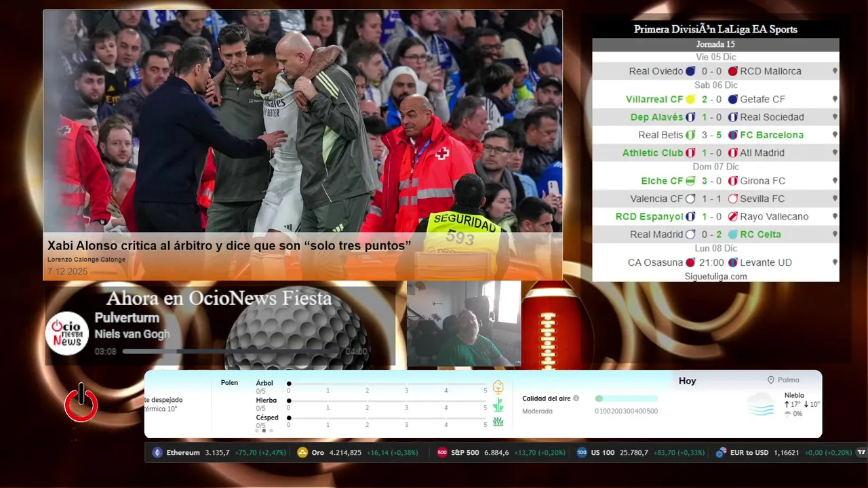Click the Rayo Vallecano crest
The image size is (868, 488).
click(732, 217)
